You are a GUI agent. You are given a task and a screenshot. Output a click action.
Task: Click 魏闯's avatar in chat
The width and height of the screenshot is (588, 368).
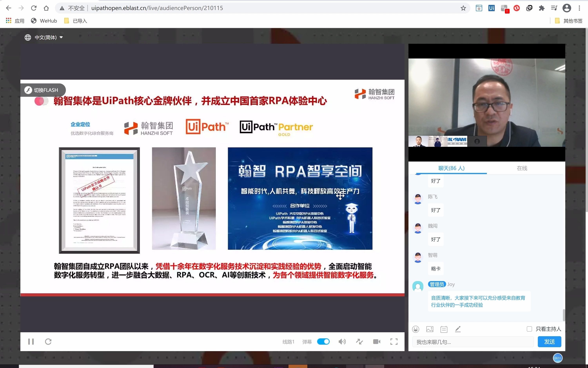point(418,228)
